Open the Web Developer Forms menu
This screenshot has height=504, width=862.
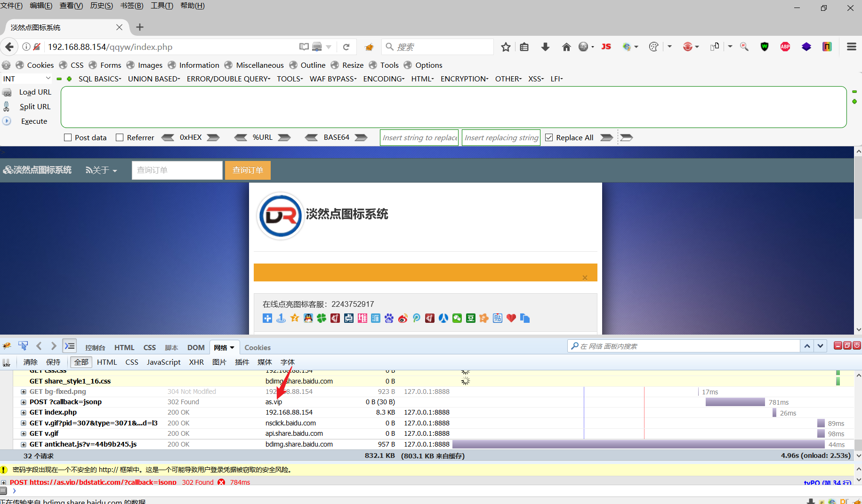[x=105, y=65]
